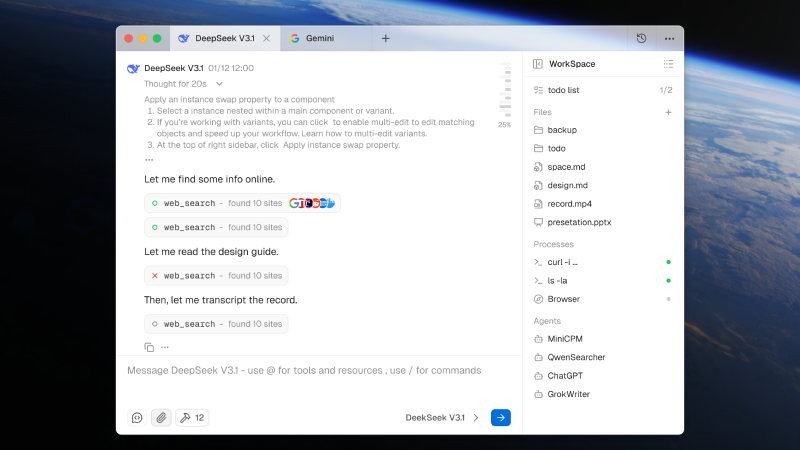The image size is (800, 450).
Task: Click the green status dot for curl
Action: coord(668,262)
